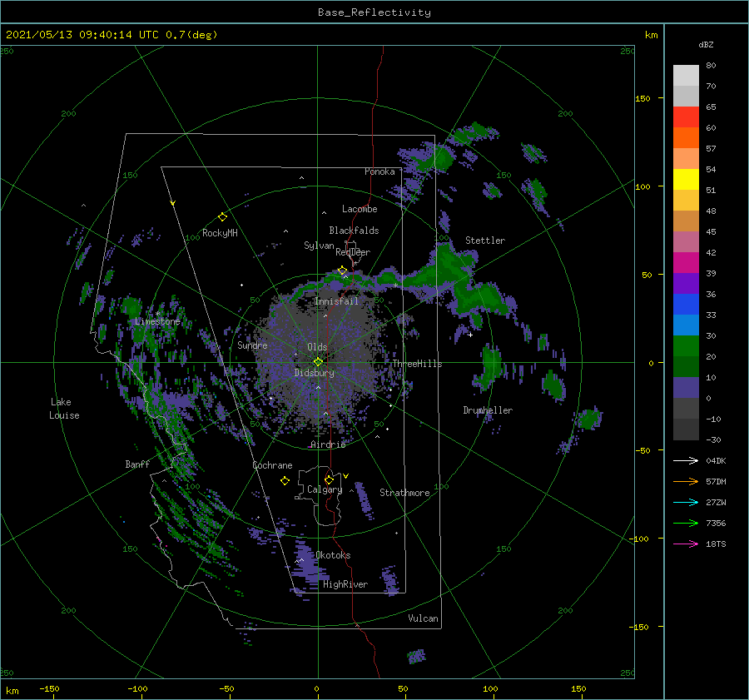The width and height of the screenshot is (749, 700).
Task: Click the Drumheller city label
Action: point(488,410)
